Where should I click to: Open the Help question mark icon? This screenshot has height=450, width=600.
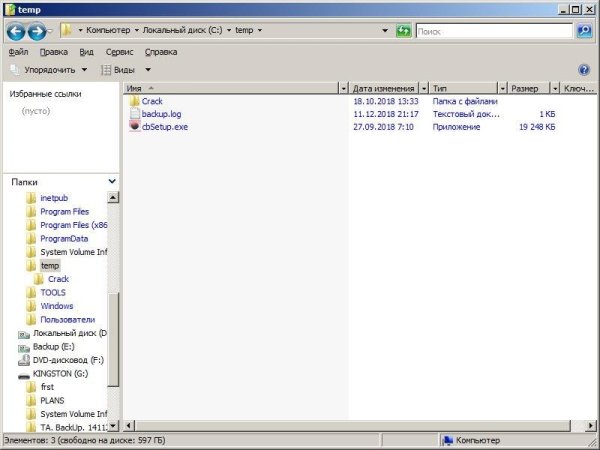pyautogui.click(x=584, y=70)
